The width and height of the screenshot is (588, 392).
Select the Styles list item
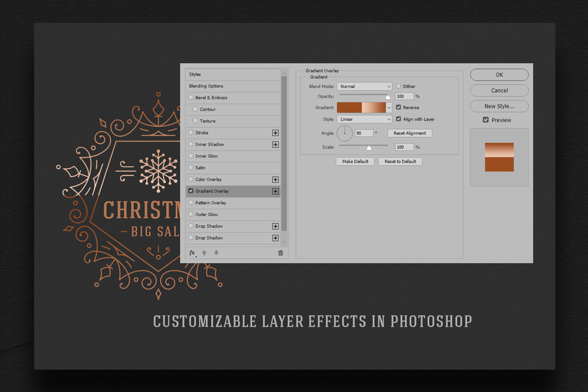[233, 74]
